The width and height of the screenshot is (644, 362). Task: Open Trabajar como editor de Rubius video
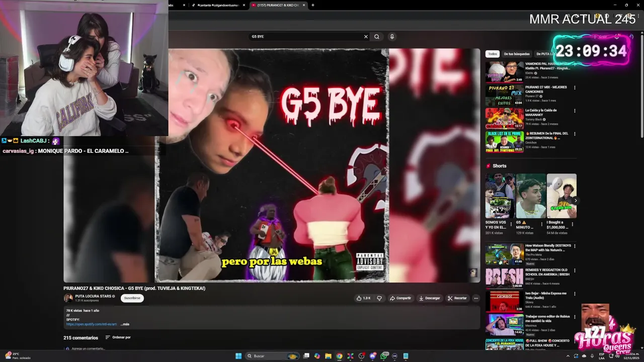pyautogui.click(x=504, y=324)
